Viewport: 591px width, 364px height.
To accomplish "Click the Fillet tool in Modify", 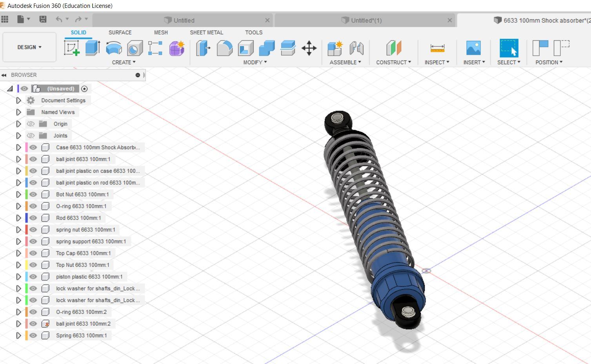I will (x=224, y=48).
